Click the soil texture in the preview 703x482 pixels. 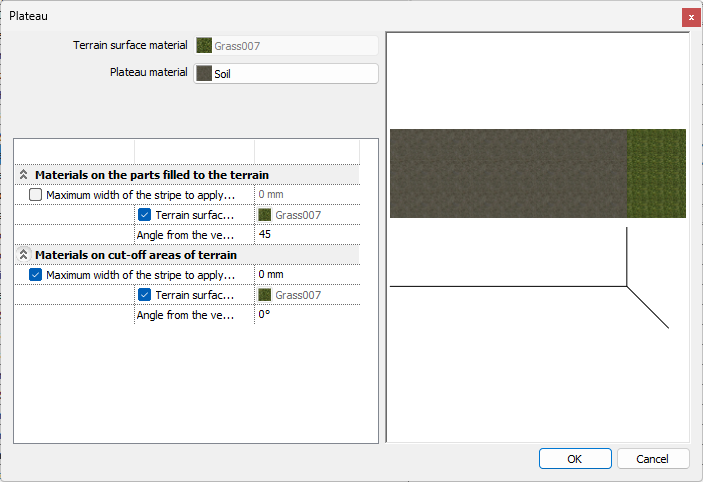(x=508, y=173)
